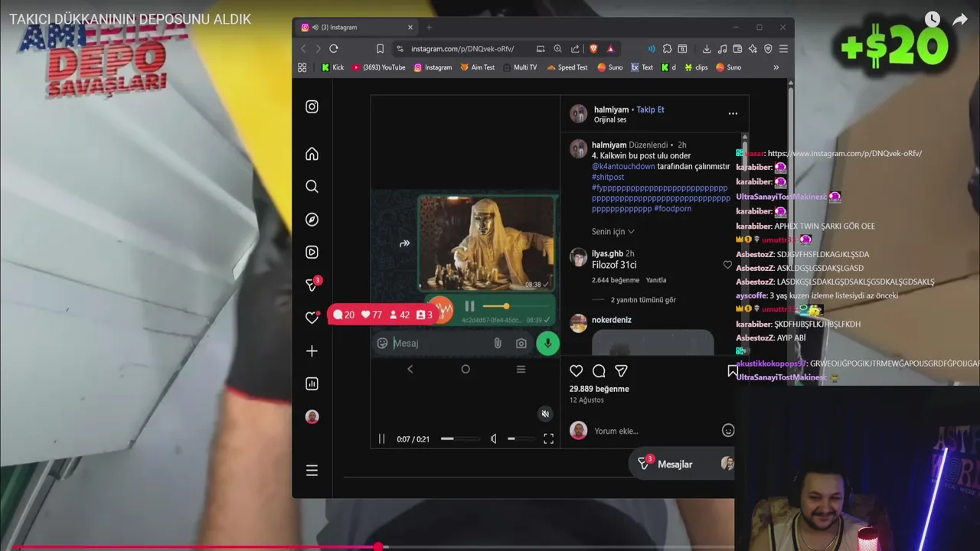Open the browser Extensions puzzle icon
980x551 pixels.
[x=667, y=48]
